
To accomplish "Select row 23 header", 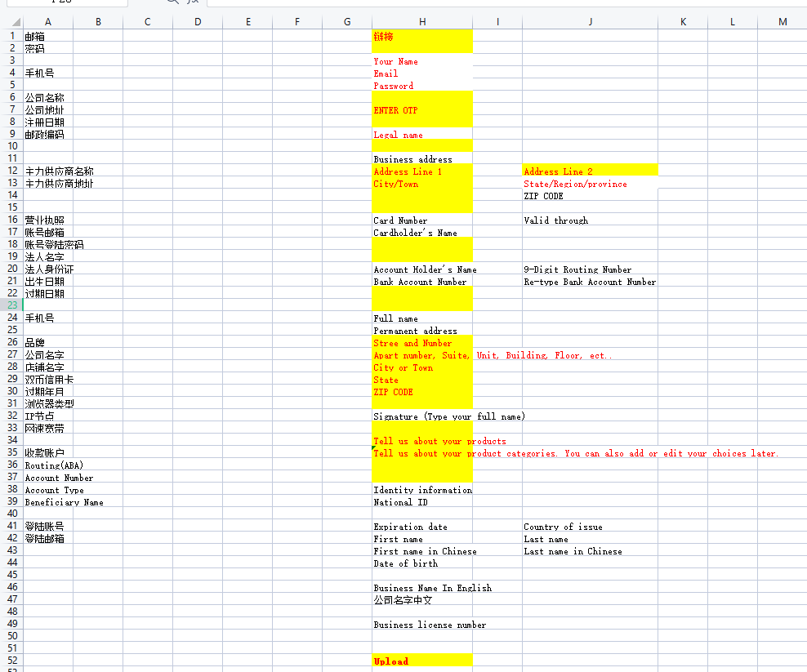I will [x=11, y=305].
